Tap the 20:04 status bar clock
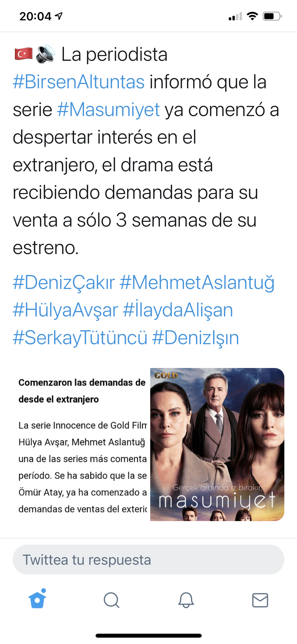This screenshot has height=644, width=297. [x=35, y=16]
